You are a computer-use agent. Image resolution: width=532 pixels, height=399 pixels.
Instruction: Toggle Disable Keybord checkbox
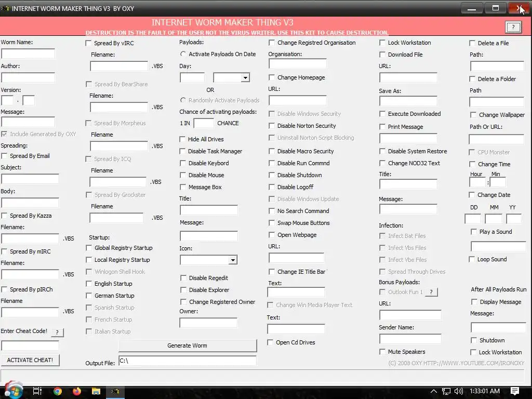coord(183,163)
